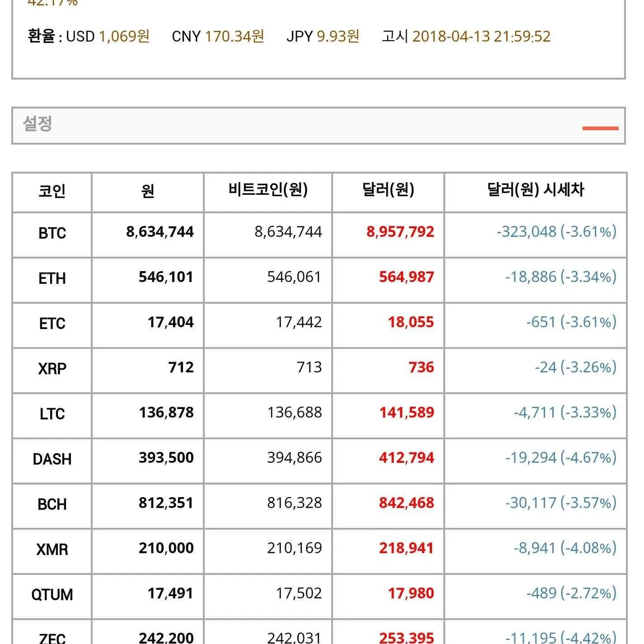
Task: Click the 고시 timestamp 2018-04-13 21:59:52
Action: tap(481, 36)
